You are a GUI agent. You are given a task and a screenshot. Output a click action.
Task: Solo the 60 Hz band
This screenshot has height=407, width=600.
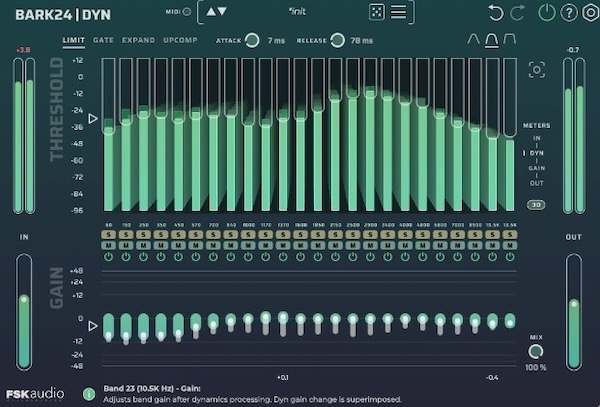[107, 233]
